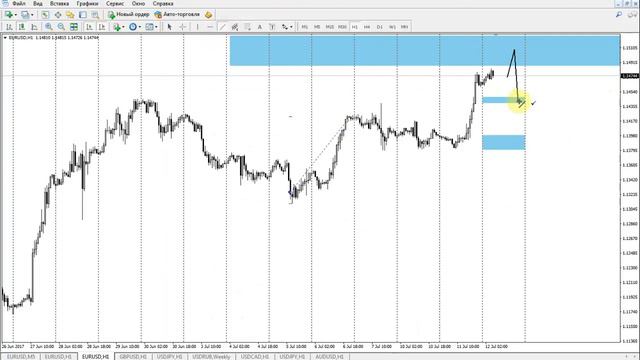Screen dimensions: 640x360
Task: Open the Файл menu
Action: (x=19, y=4)
